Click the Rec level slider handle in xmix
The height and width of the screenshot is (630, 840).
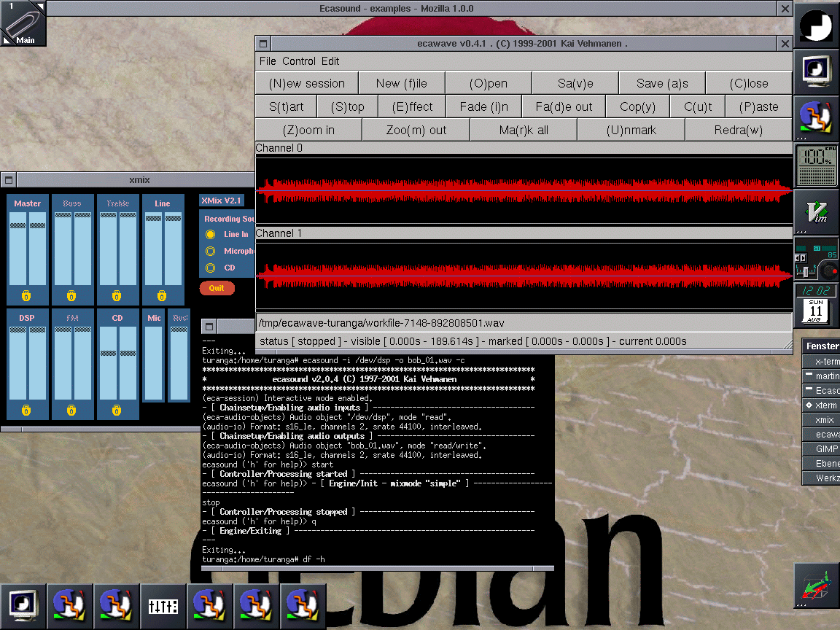click(179, 330)
